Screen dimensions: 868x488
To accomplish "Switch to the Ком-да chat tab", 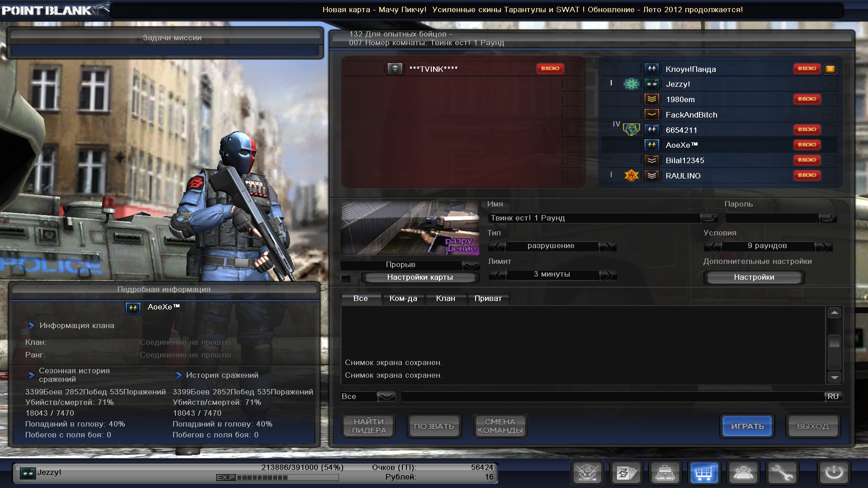I will click(x=403, y=298).
